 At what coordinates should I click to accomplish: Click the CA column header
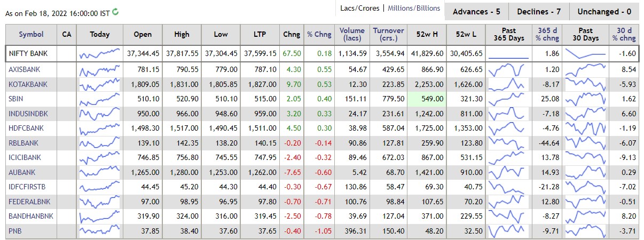(x=66, y=34)
